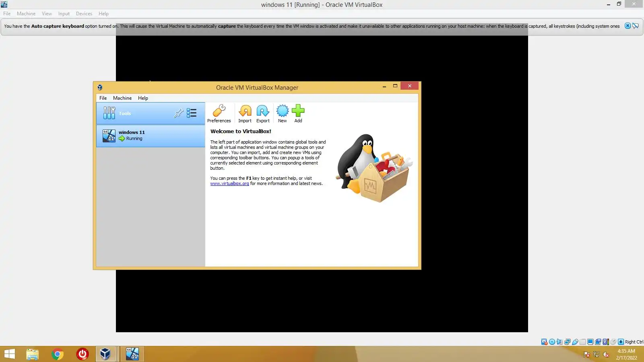Click the VM window title bar icon
The height and width of the screenshot is (362, 644).
click(x=4, y=4)
